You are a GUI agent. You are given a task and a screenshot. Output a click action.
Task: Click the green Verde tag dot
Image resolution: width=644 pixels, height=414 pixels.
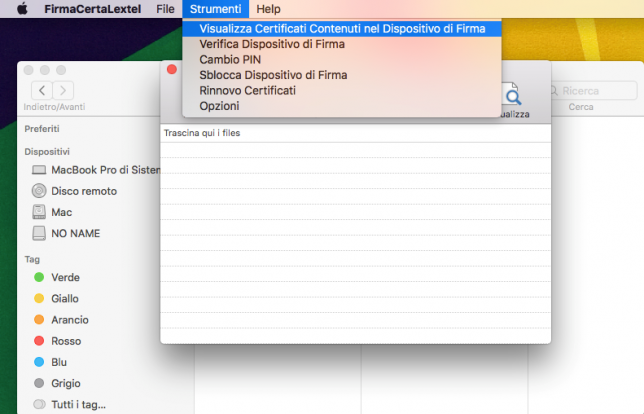[39, 277]
